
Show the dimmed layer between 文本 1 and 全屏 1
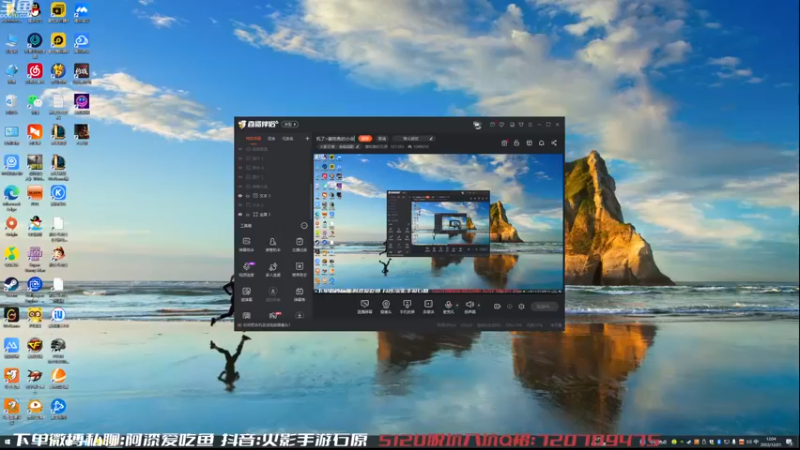(x=240, y=205)
